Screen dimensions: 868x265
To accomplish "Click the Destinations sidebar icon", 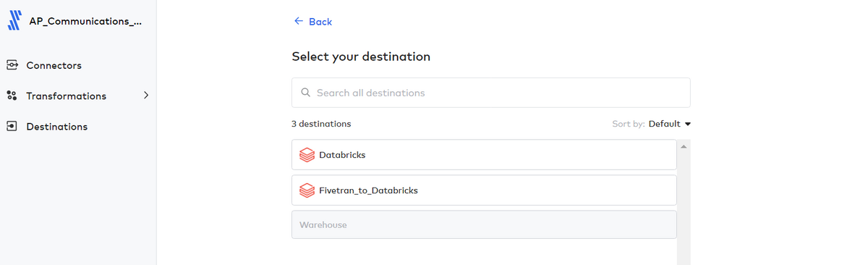I will [12, 126].
